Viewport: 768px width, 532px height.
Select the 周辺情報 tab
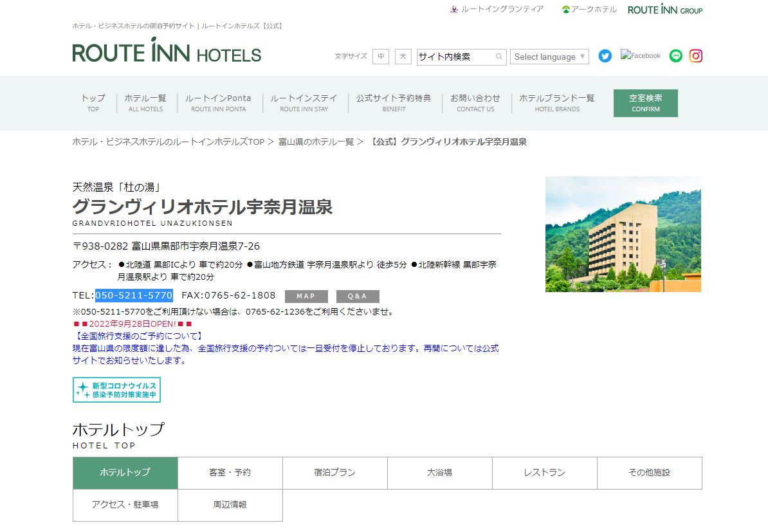point(230,505)
